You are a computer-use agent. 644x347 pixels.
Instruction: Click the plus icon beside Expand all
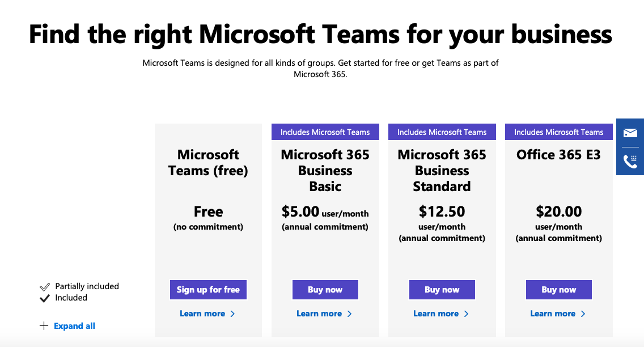pos(44,326)
